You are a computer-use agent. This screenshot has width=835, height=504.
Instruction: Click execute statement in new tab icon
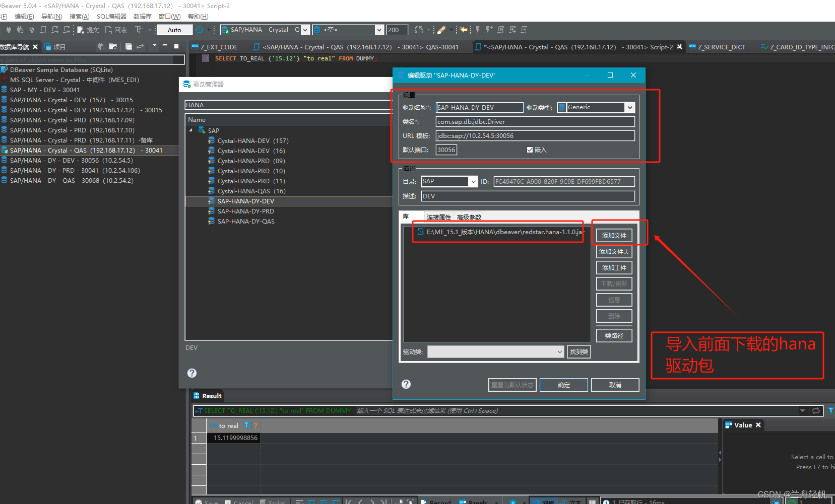point(489,30)
